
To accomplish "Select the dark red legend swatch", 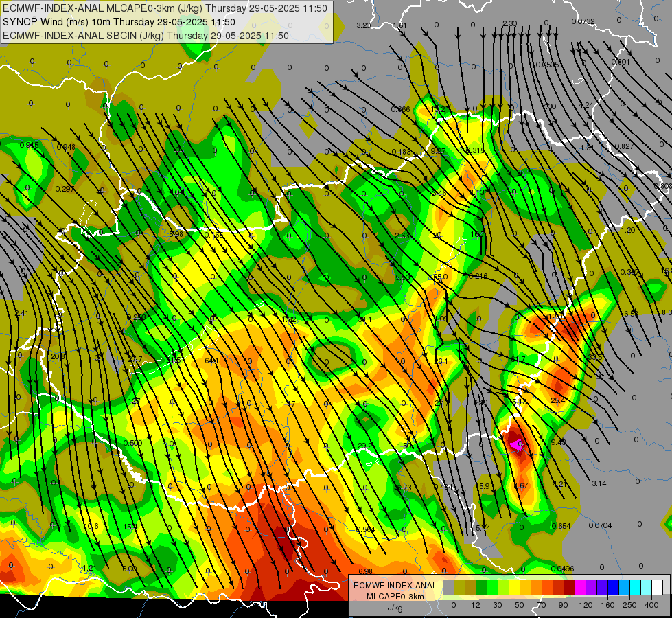I will point(569,587).
